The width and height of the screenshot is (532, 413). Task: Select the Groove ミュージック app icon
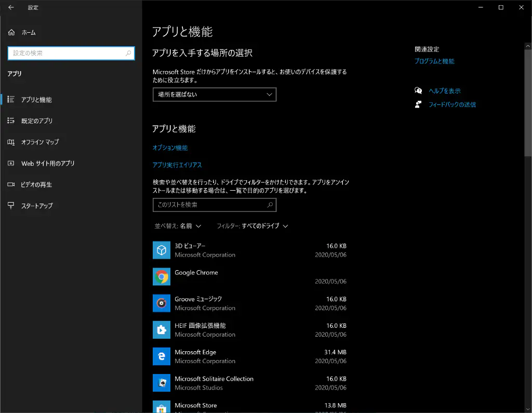coord(161,303)
